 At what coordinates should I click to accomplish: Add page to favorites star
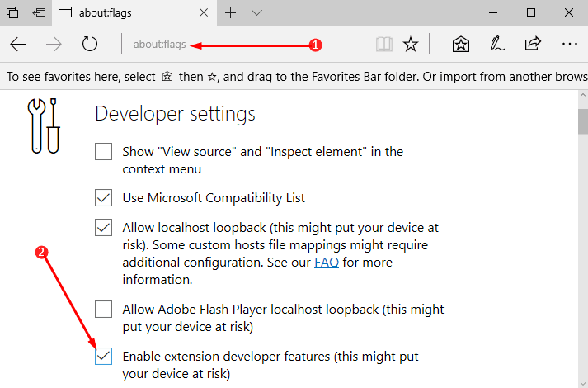(x=410, y=45)
